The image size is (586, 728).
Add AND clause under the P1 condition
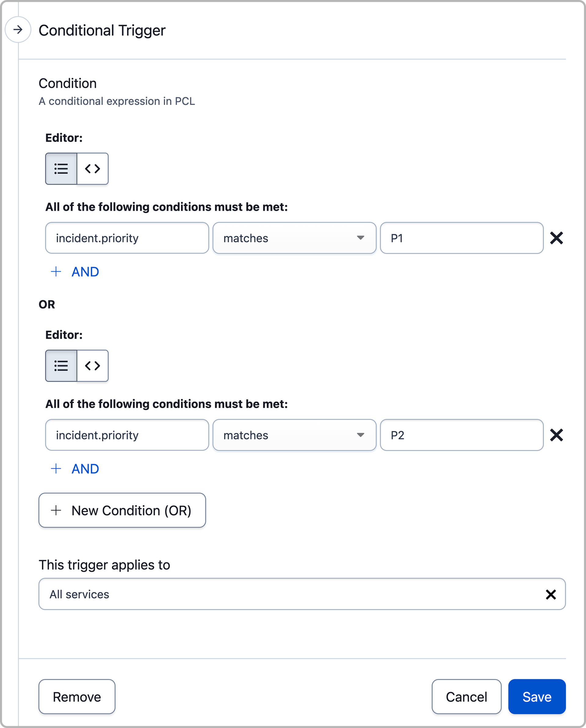tap(75, 272)
